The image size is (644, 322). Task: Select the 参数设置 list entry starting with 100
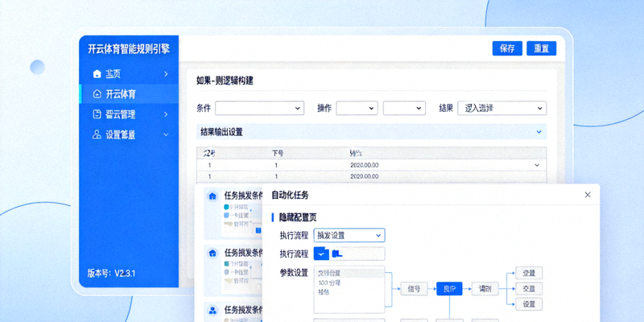coord(329,283)
